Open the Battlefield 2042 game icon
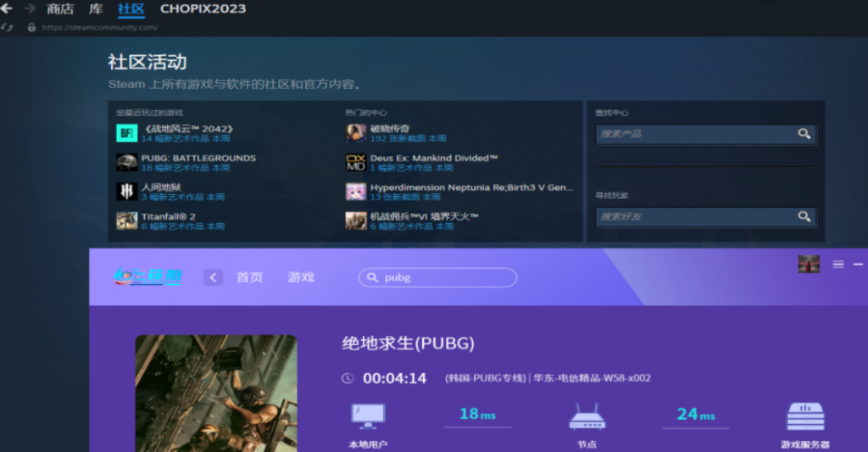This screenshot has width=868, height=452. [127, 133]
